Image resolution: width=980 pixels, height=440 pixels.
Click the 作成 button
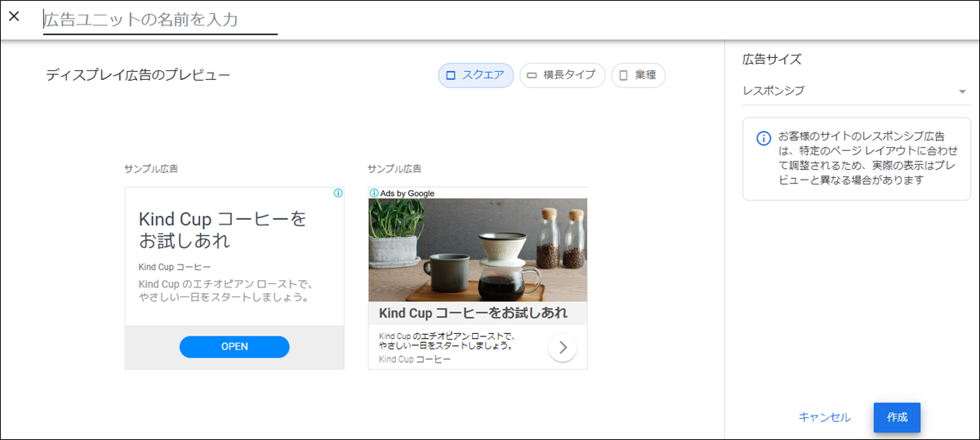tap(897, 417)
